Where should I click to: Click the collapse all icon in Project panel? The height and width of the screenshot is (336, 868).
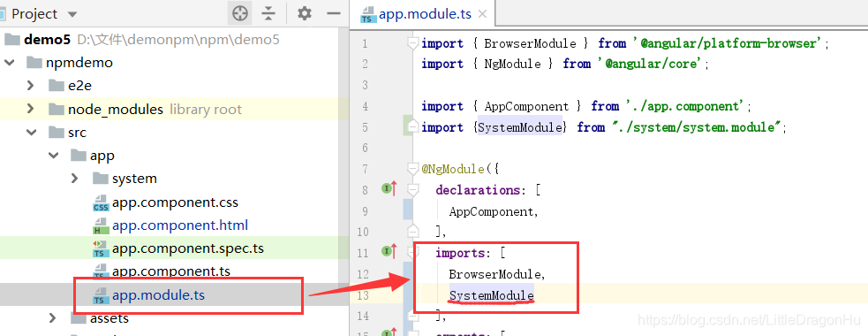pos(268,13)
